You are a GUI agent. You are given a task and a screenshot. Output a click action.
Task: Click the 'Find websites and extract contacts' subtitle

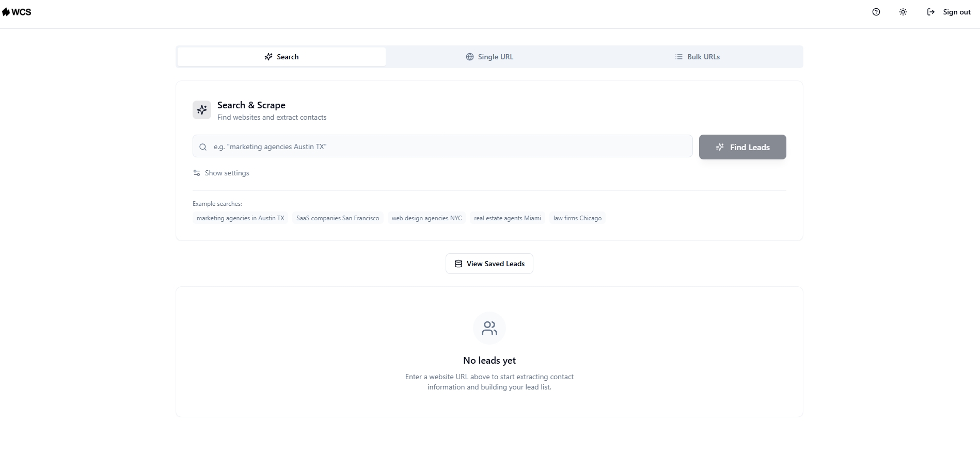(272, 118)
